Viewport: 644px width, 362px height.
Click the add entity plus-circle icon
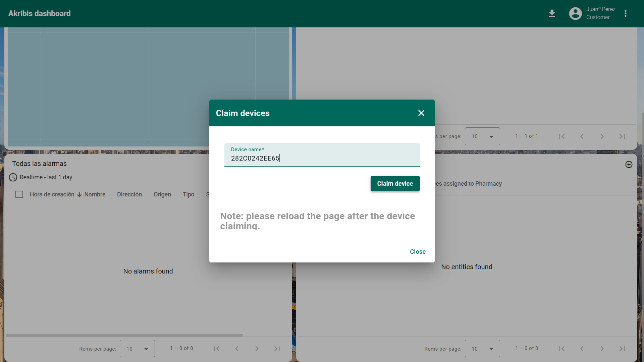[629, 165]
